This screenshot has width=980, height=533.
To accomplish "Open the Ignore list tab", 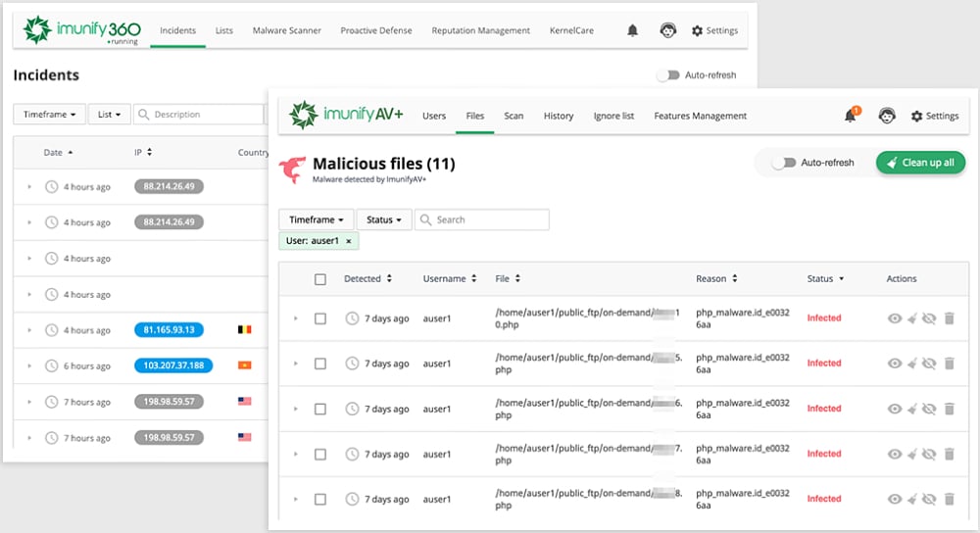I will pyautogui.click(x=613, y=116).
